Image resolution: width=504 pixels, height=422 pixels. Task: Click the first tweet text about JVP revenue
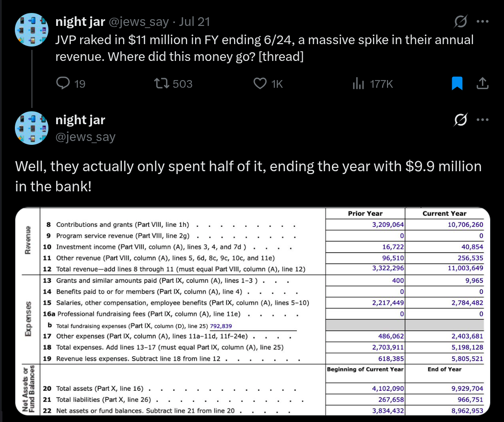coord(264,48)
